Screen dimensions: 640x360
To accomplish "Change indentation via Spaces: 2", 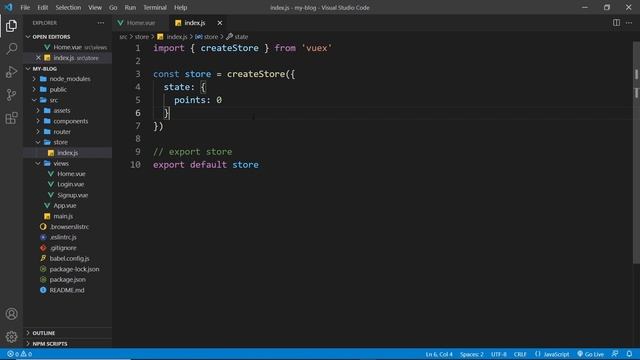I will [x=472, y=354].
